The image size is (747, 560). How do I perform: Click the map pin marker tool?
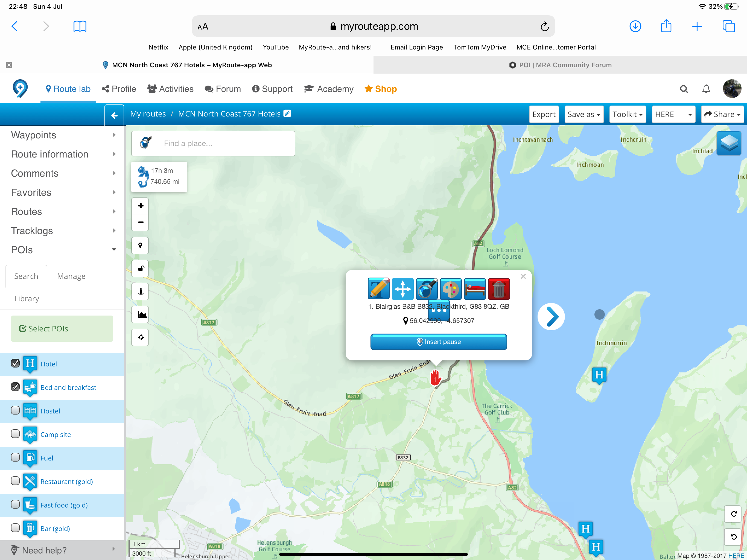coord(140,246)
